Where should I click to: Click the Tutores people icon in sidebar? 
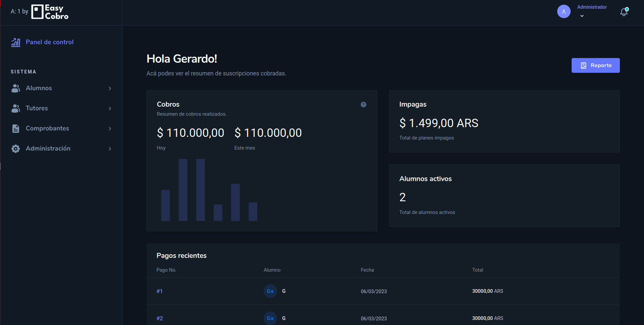pyautogui.click(x=16, y=108)
